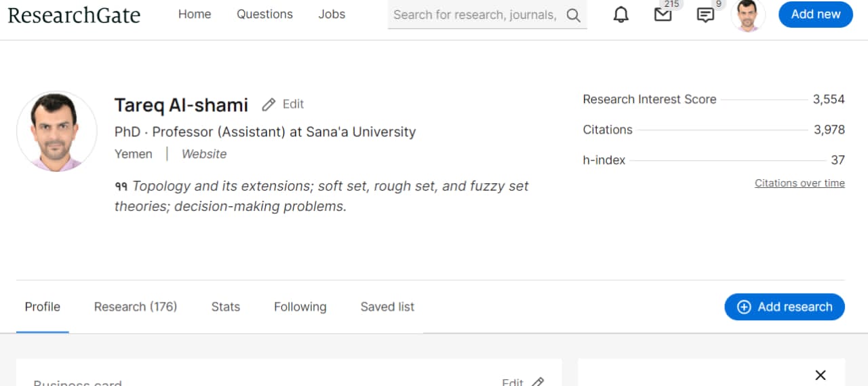The width and height of the screenshot is (868, 386).
Task: Click the plus icon in Add research
Action: click(744, 307)
